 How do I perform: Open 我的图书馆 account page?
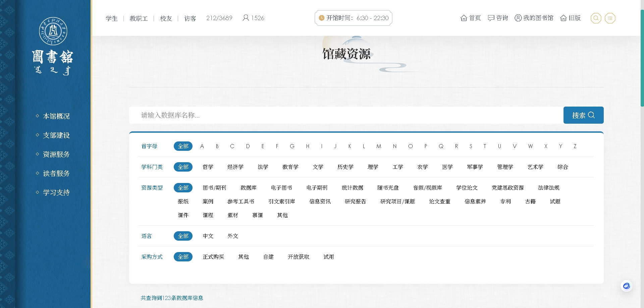point(534,18)
